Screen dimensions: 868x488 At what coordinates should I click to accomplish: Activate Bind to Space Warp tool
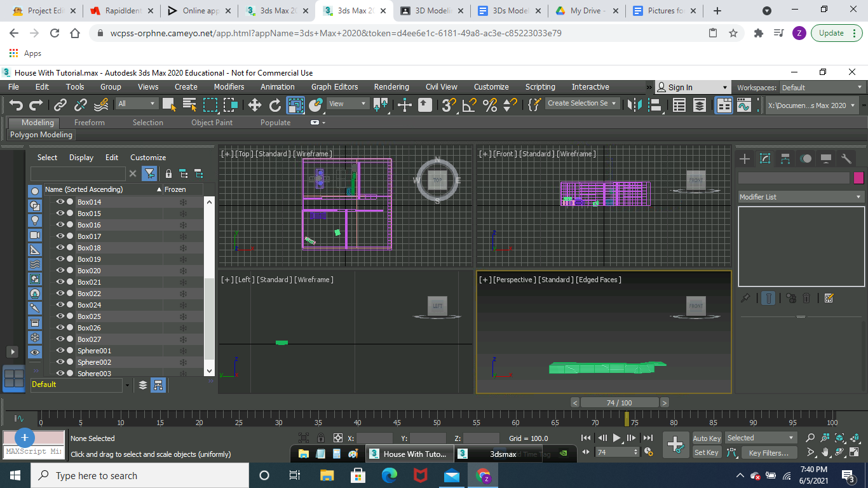pos(101,105)
